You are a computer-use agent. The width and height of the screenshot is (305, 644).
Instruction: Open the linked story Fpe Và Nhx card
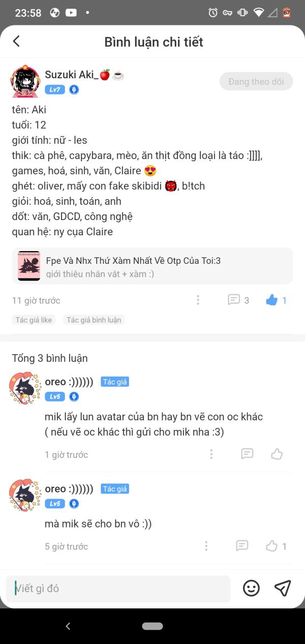[x=152, y=266]
